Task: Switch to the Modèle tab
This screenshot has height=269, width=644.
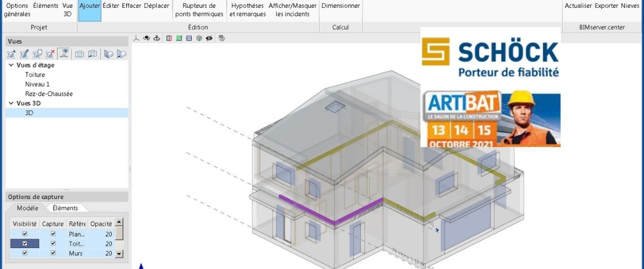Action: click(x=27, y=208)
